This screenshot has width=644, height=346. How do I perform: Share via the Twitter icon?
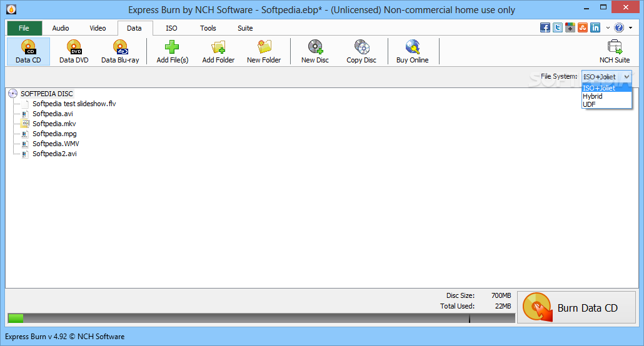558,28
